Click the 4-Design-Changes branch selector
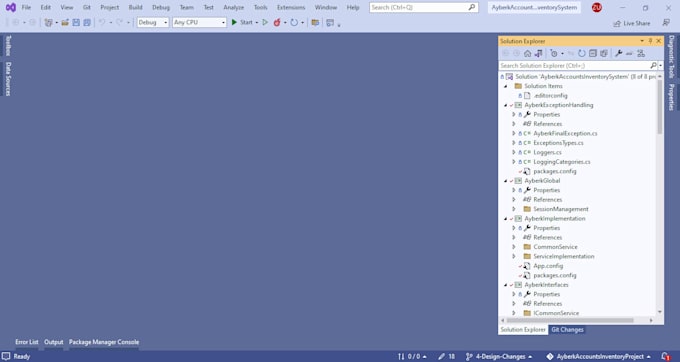 (499, 356)
